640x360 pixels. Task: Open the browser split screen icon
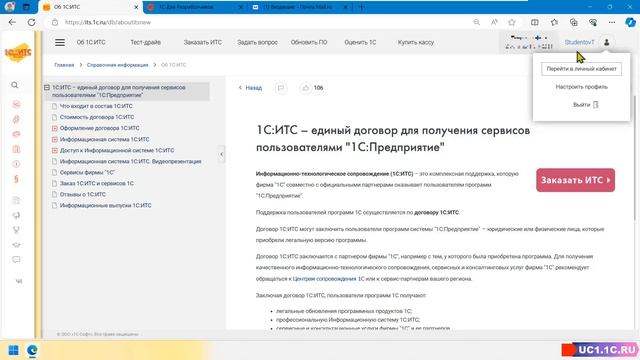pyautogui.click(x=534, y=22)
